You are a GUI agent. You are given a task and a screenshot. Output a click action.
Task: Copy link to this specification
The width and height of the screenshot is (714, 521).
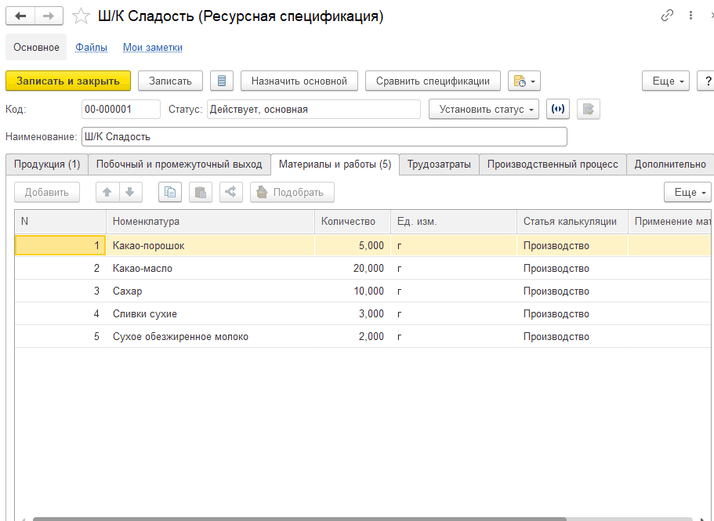click(x=667, y=16)
